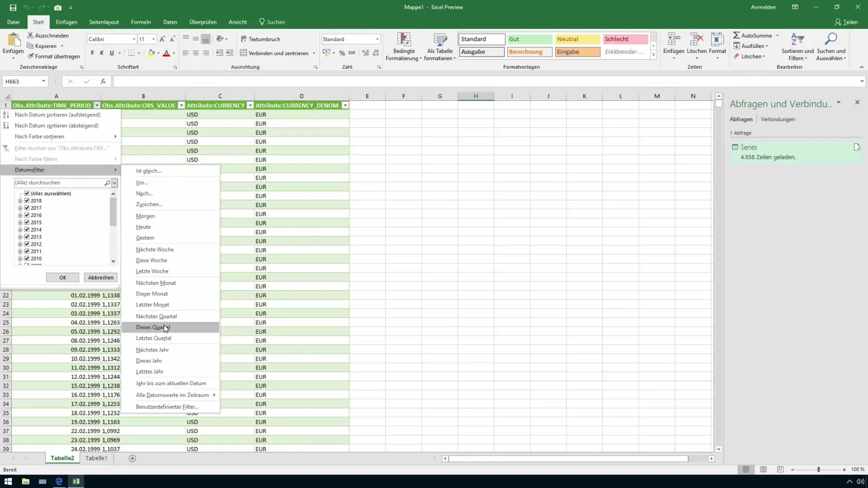
Task: Toggle bold formatting (F)
Action: coord(92,53)
